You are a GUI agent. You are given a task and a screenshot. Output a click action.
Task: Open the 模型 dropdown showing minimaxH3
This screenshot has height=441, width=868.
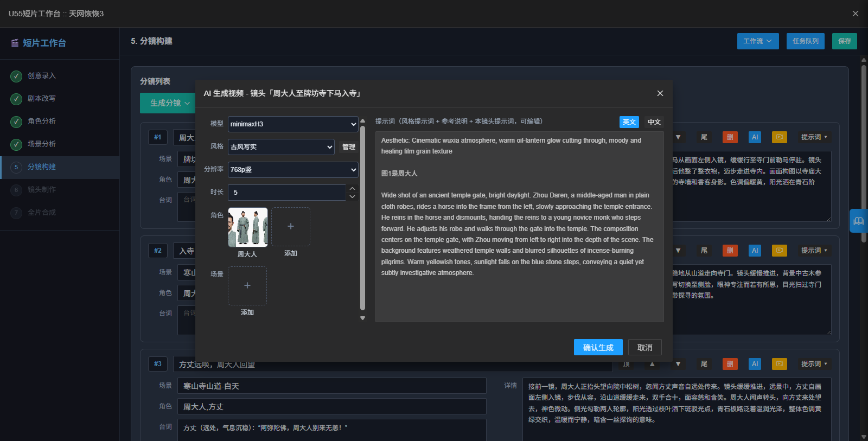pyautogui.click(x=293, y=124)
